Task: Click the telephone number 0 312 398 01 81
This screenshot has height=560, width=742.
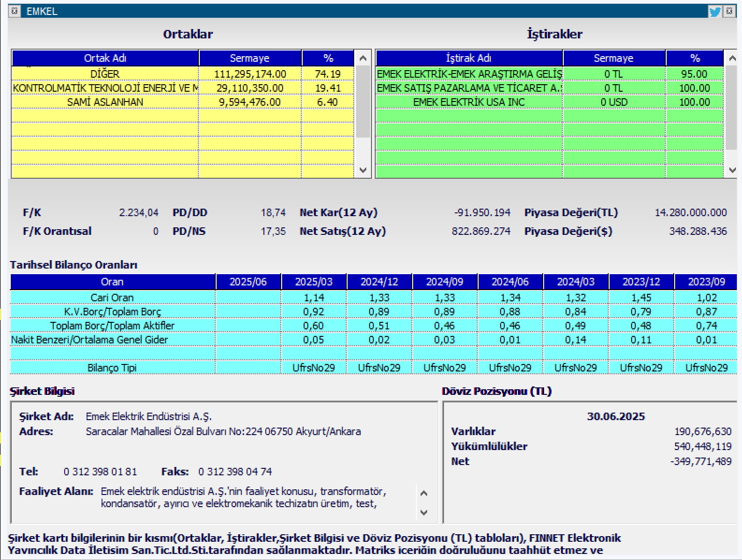Action: click(x=100, y=472)
